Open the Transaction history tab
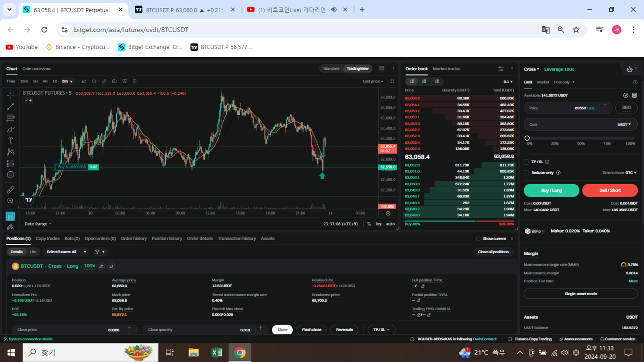Screen dimensions: 644x362 coord(237,238)
